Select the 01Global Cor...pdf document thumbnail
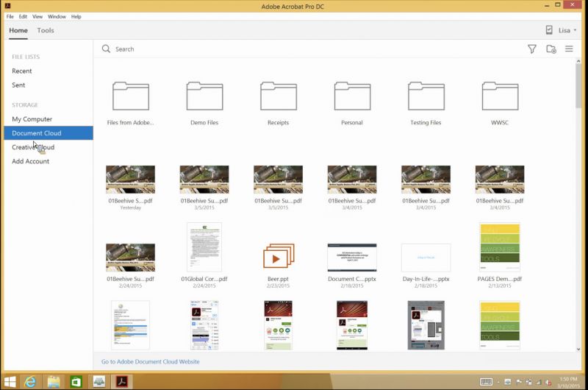588x390 pixels. coord(204,247)
